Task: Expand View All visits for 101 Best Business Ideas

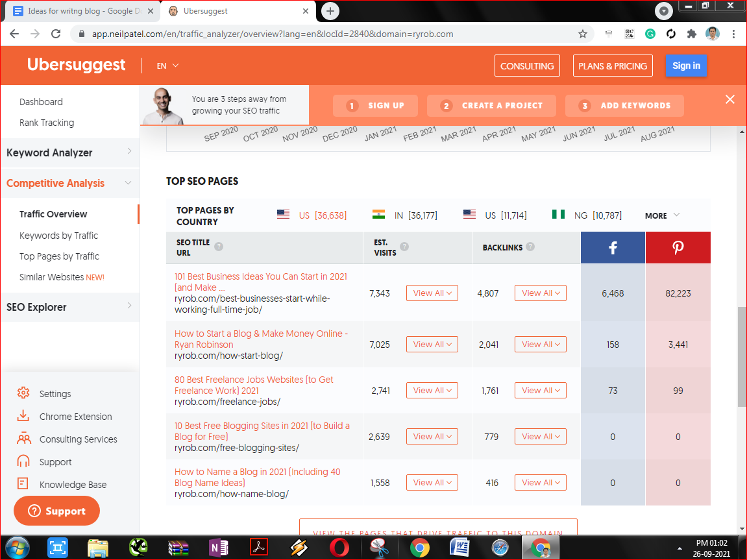Action: tap(432, 293)
